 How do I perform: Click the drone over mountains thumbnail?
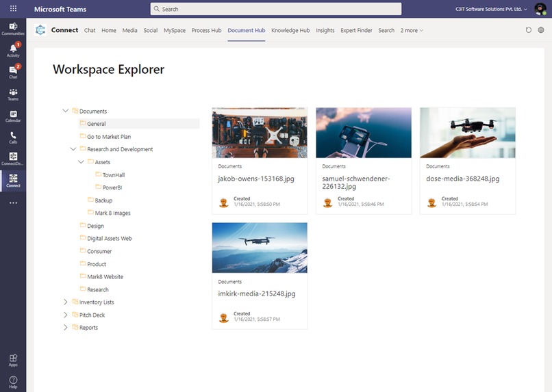pyautogui.click(x=260, y=248)
